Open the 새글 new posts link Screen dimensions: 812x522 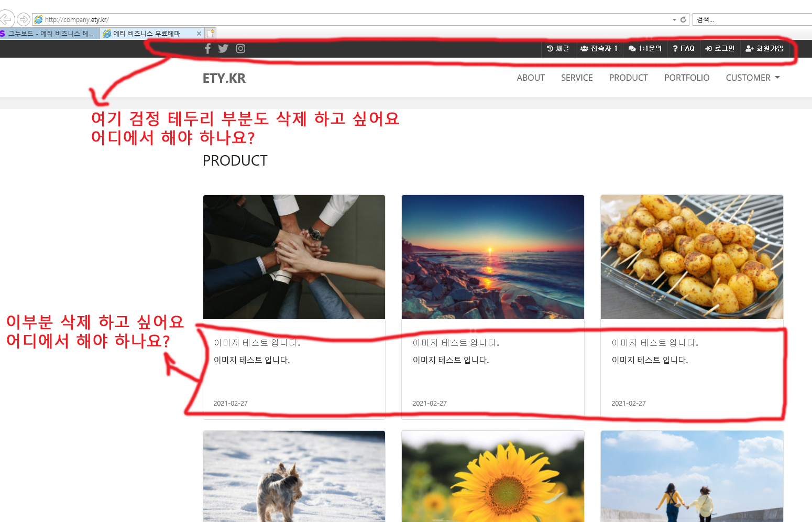click(558, 49)
